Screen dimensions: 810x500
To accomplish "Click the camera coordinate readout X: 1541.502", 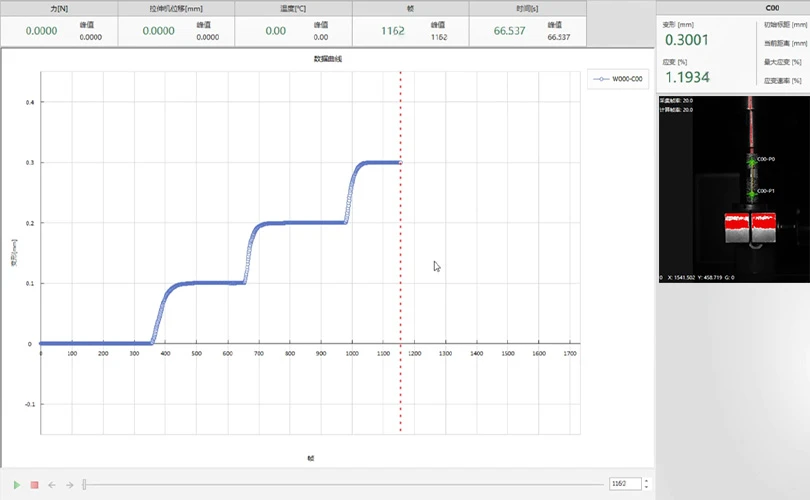I will [x=681, y=277].
